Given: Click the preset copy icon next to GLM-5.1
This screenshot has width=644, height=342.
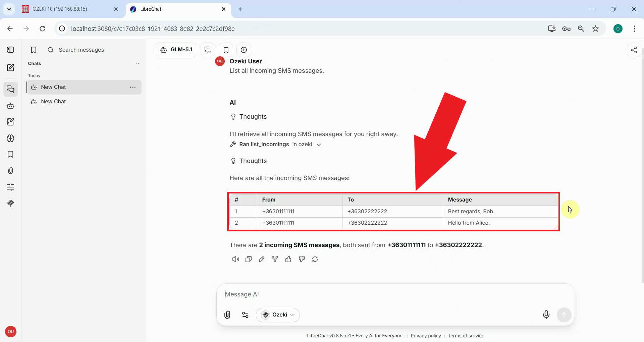Looking at the screenshot, I should tap(208, 50).
